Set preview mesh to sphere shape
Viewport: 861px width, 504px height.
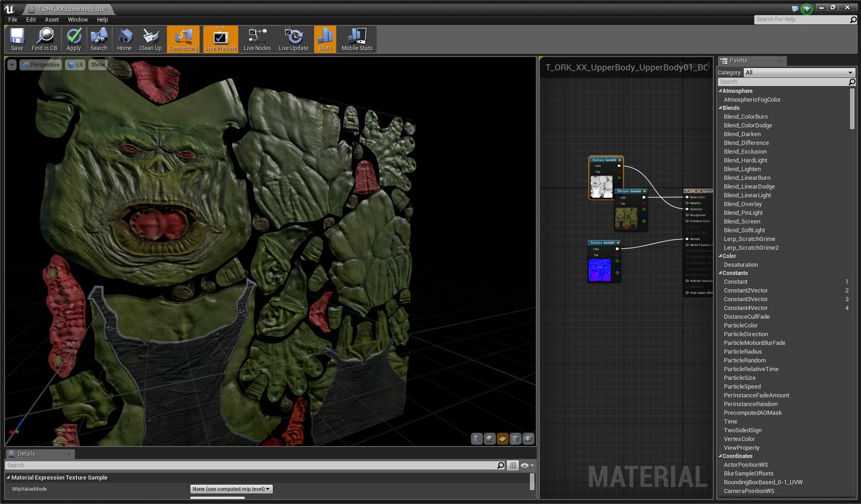[x=490, y=439]
